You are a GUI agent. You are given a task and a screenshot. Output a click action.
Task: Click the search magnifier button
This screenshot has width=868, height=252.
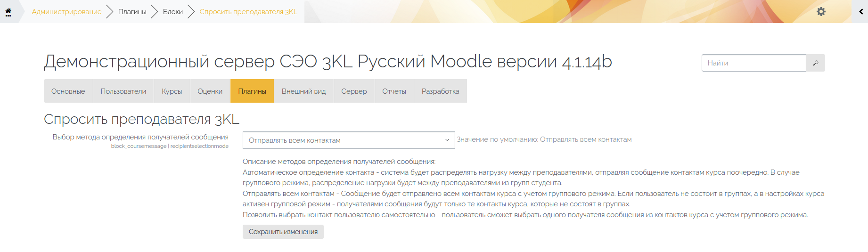click(x=816, y=63)
